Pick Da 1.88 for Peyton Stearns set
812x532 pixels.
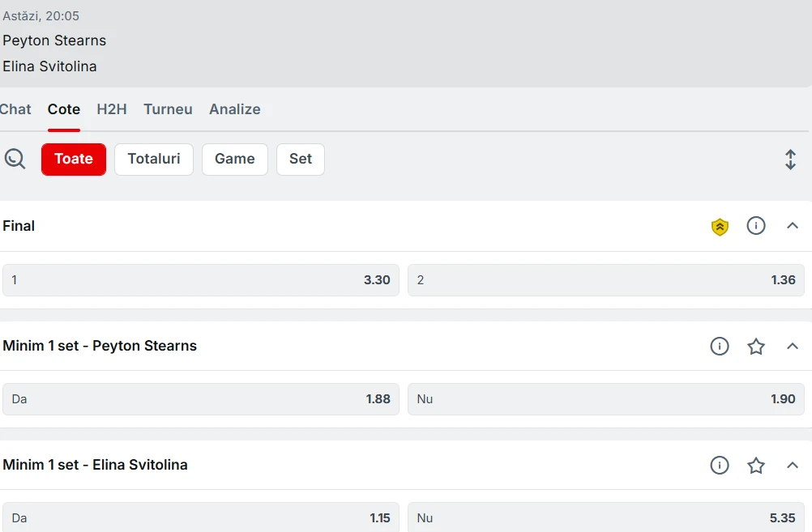(x=201, y=399)
